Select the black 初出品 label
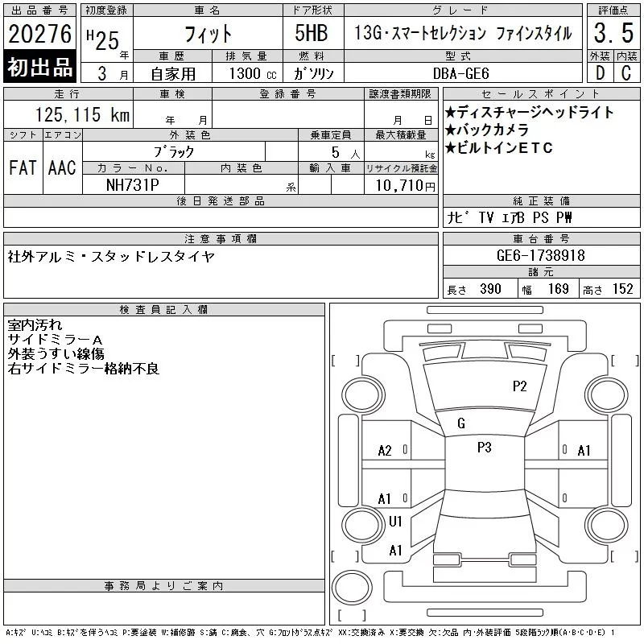The image size is (644, 644). coord(39,67)
